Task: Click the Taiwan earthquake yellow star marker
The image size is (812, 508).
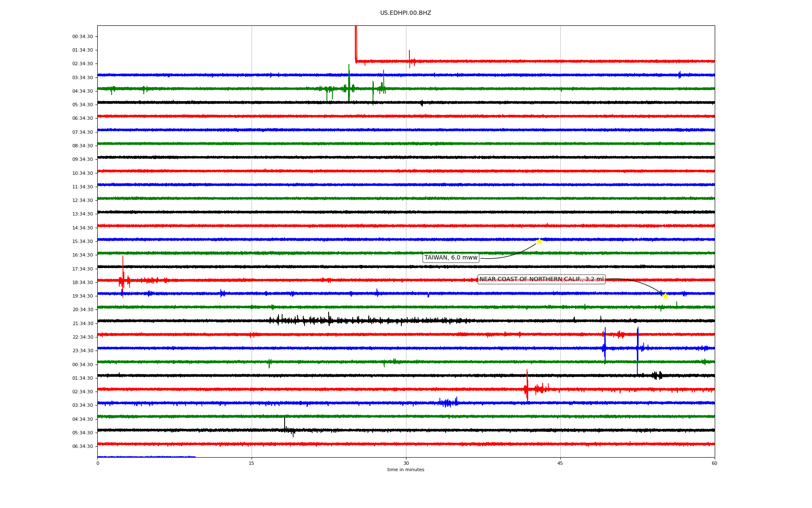Action: pos(539,242)
